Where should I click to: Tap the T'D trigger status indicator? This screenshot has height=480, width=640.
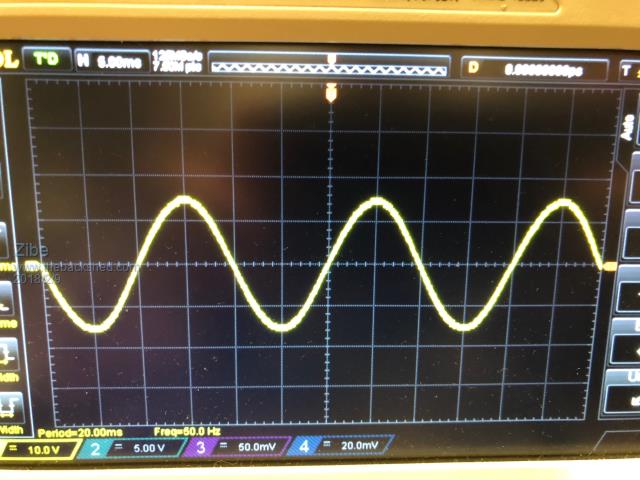point(47,59)
